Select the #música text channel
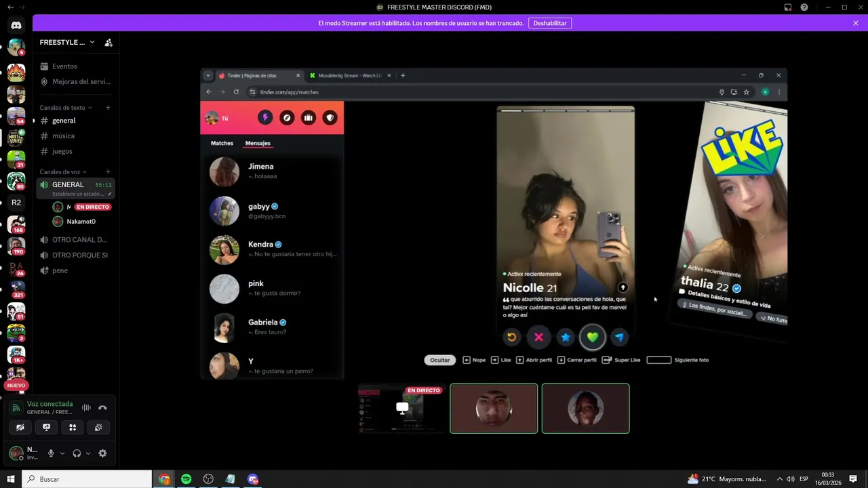This screenshot has width=868, height=488. click(76, 136)
